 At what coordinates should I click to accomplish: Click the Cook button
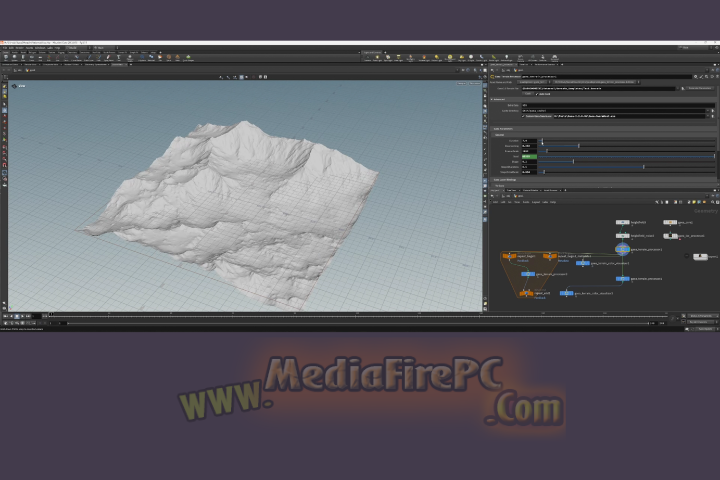528,94
